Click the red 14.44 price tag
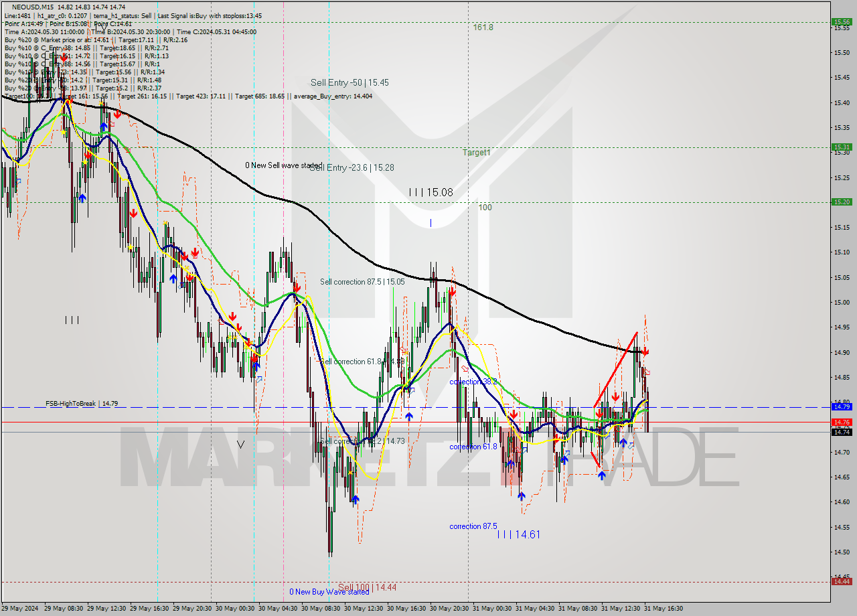Image resolution: width=857 pixels, height=616 pixels. 842,581
